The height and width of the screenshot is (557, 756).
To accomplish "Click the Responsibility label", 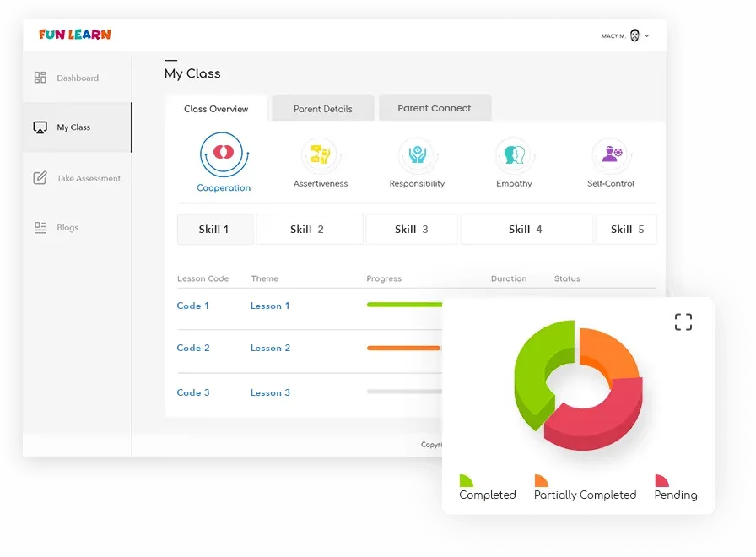I will coord(417,184).
